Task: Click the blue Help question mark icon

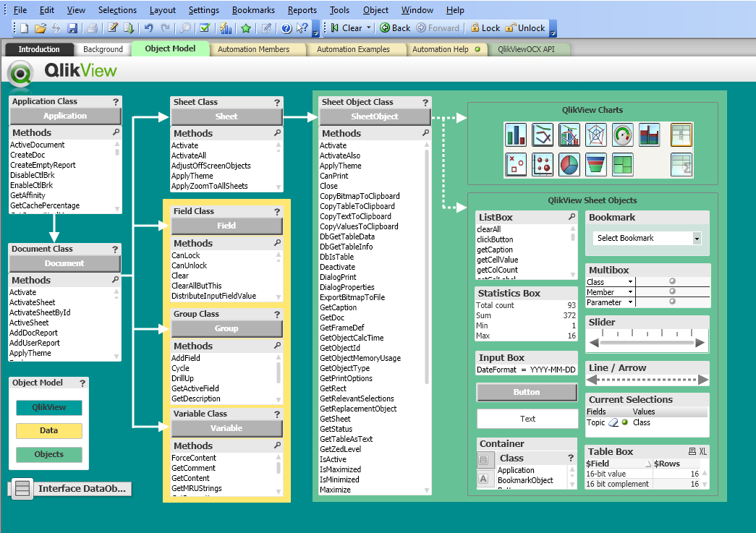Action: coord(286,28)
